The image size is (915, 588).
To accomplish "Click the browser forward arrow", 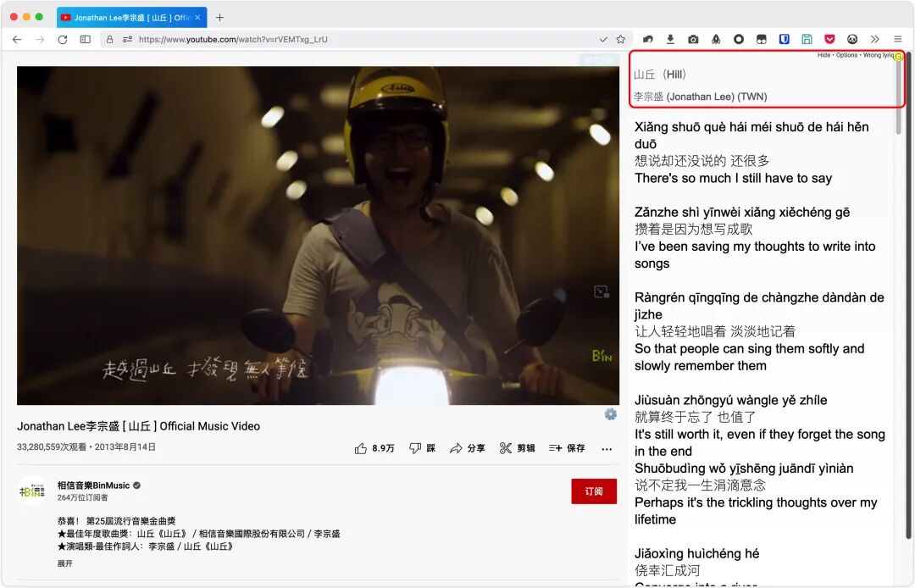I will coord(40,39).
